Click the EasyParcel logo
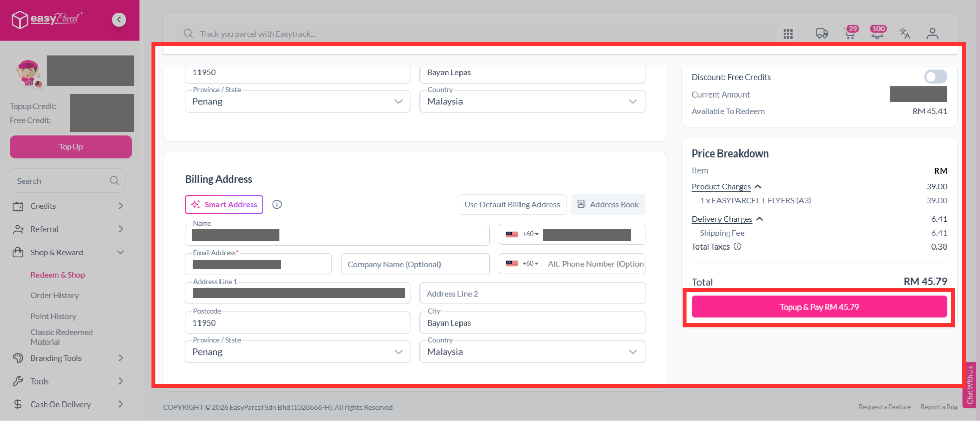The width and height of the screenshot is (980, 421). 47,20
